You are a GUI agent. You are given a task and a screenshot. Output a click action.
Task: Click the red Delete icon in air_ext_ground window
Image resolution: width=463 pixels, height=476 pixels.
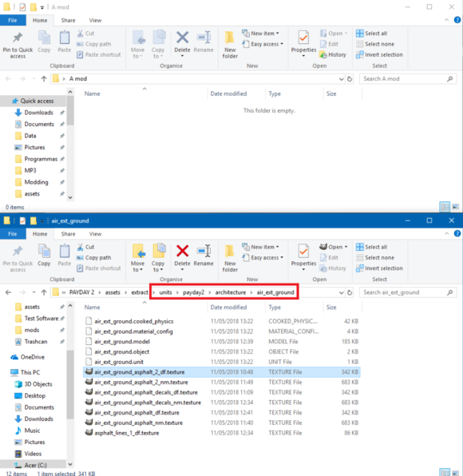pyautogui.click(x=182, y=252)
